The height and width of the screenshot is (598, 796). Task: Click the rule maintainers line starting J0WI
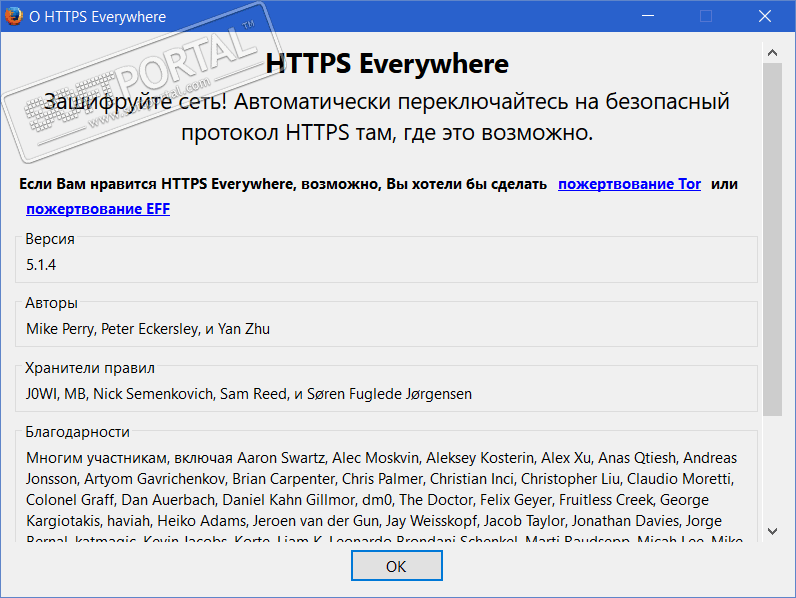coord(249,394)
